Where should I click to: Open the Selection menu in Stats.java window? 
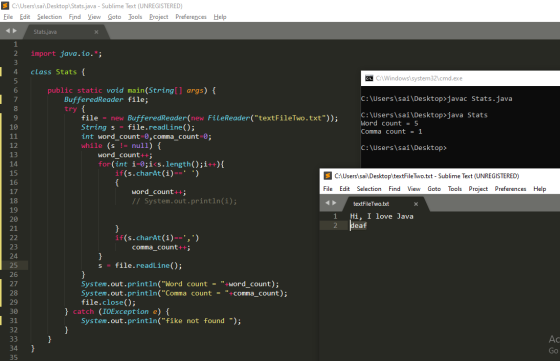[x=49, y=17]
